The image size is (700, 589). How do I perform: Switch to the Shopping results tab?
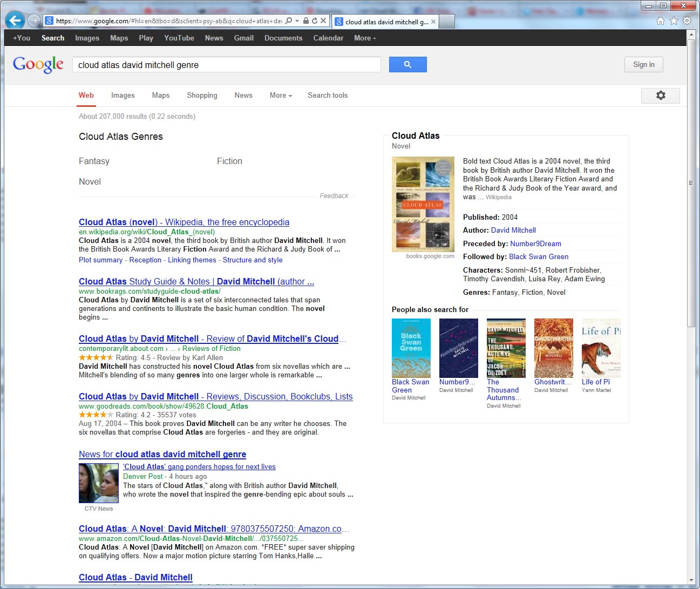point(202,96)
